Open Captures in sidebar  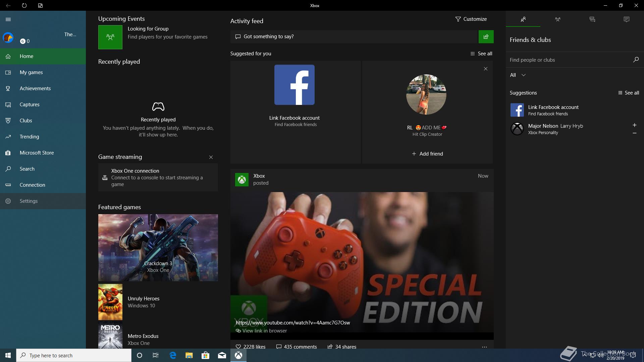43,105
